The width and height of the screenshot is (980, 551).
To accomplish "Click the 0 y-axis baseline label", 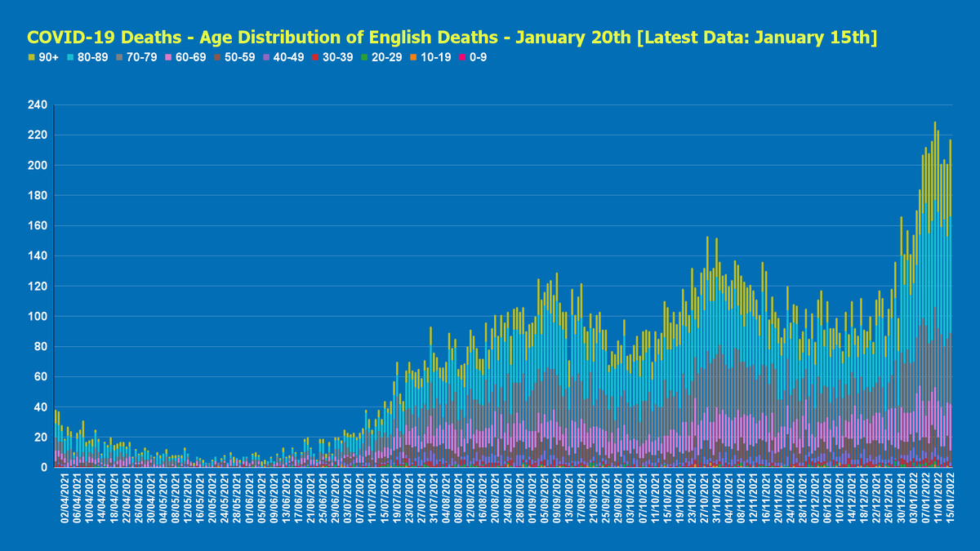I will [45, 468].
